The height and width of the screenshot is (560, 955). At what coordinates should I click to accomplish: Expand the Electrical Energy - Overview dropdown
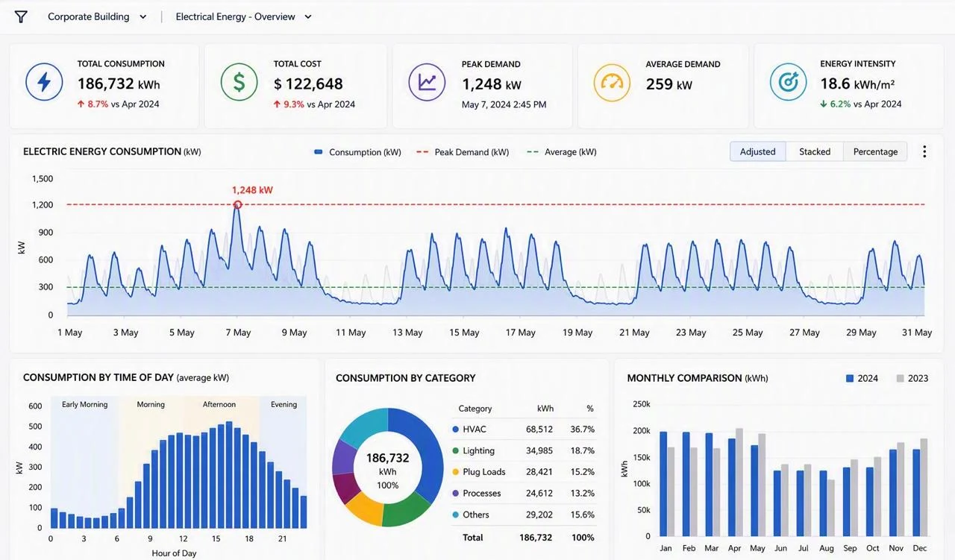(x=243, y=16)
